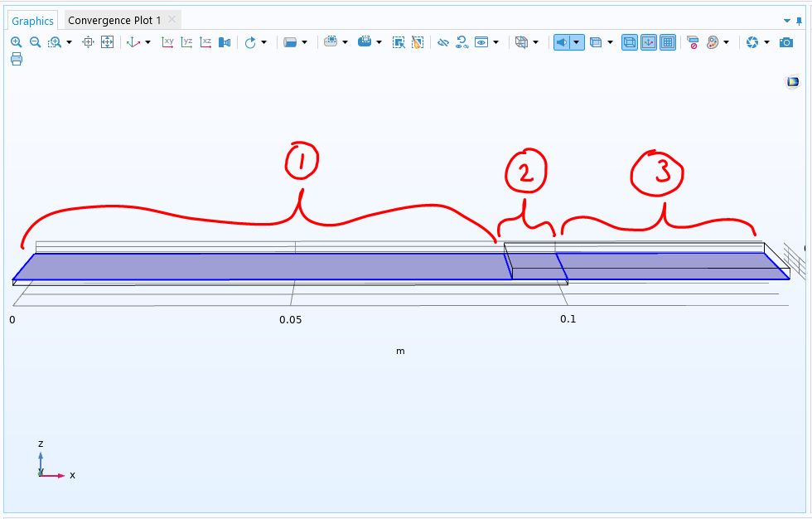Switch to the XY plane view
Image resolution: width=812 pixels, height=519 pixels.
[x=167, y=42]
